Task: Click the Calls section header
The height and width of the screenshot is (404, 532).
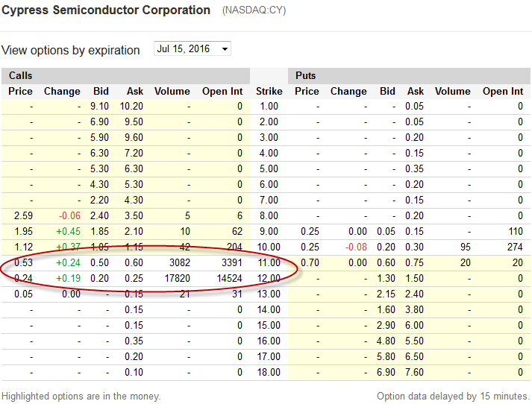Action: point(21,75)
